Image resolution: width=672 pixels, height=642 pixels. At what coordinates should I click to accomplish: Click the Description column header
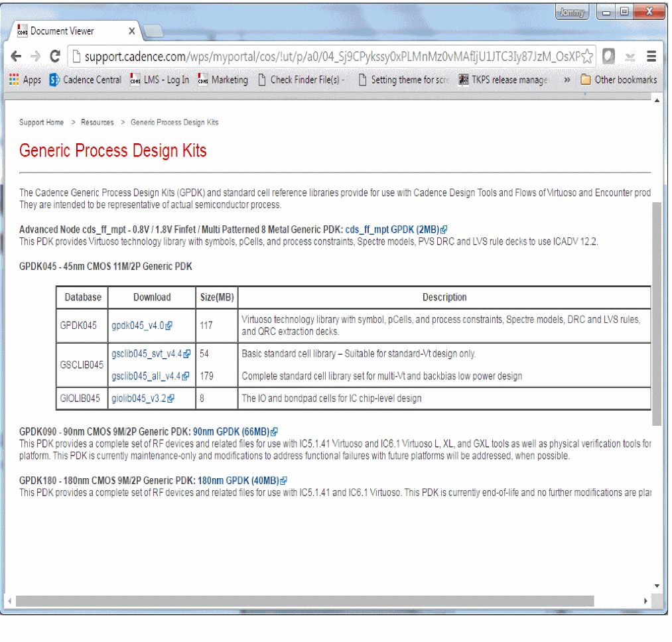(444, 297)
